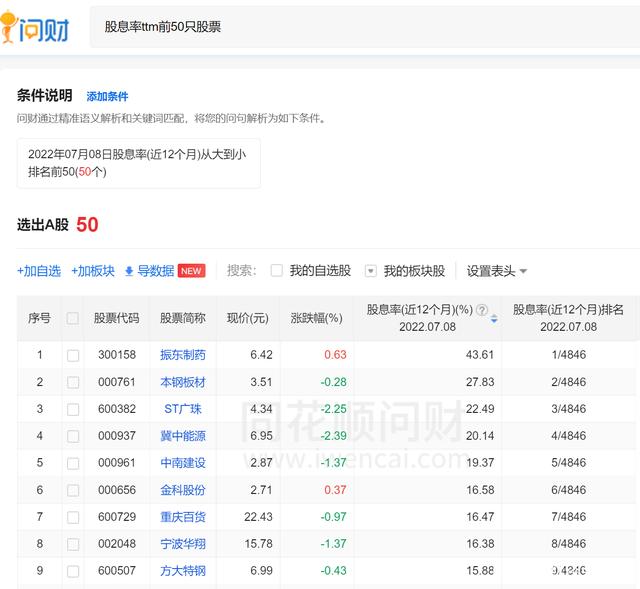Toggle 我的自选股 checkbox
Viewport: 640px width, 589px height.
pyautogui.click(x=277, y=271)
